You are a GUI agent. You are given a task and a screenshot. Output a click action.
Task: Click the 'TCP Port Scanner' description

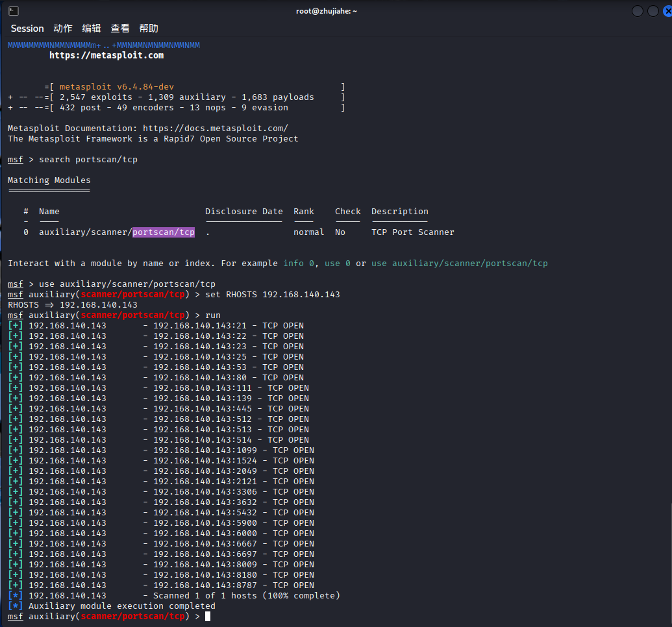click(413, 232)
